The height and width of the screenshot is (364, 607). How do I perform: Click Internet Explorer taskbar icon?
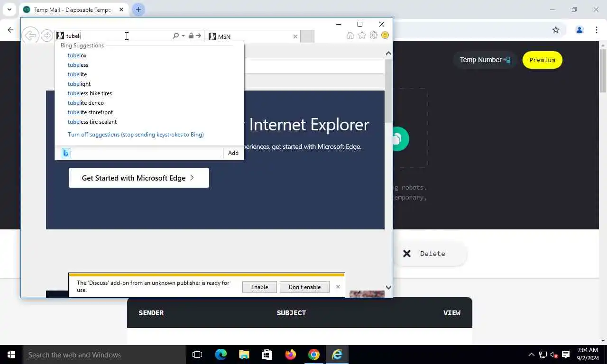(337, 355)
